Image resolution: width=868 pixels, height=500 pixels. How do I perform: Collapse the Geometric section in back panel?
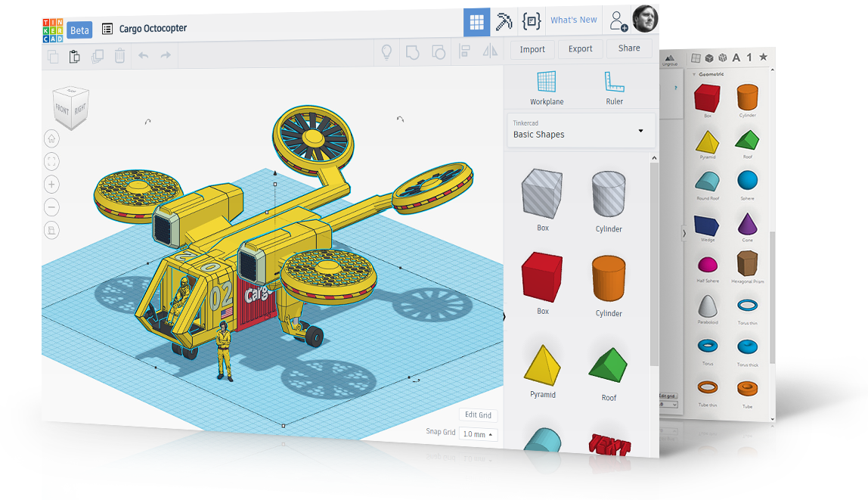click(694, 74)
